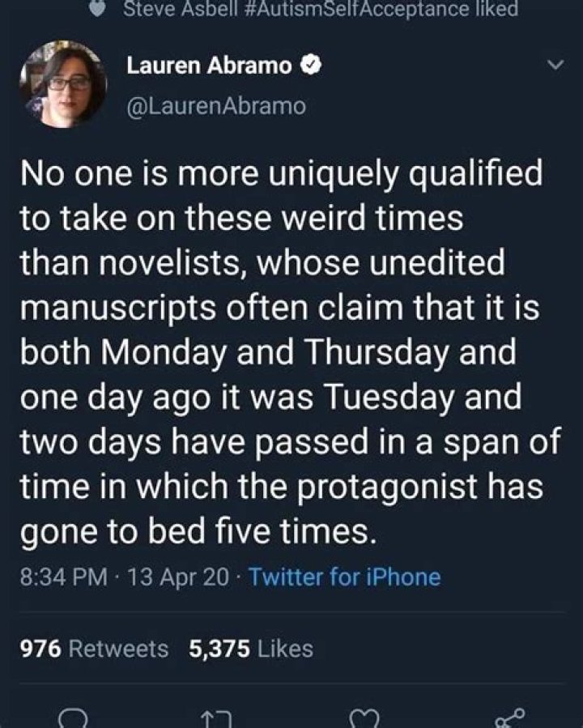View the 5,375 Likes list
The width and height of the screenshot is (583, 728).
[250, 648]
